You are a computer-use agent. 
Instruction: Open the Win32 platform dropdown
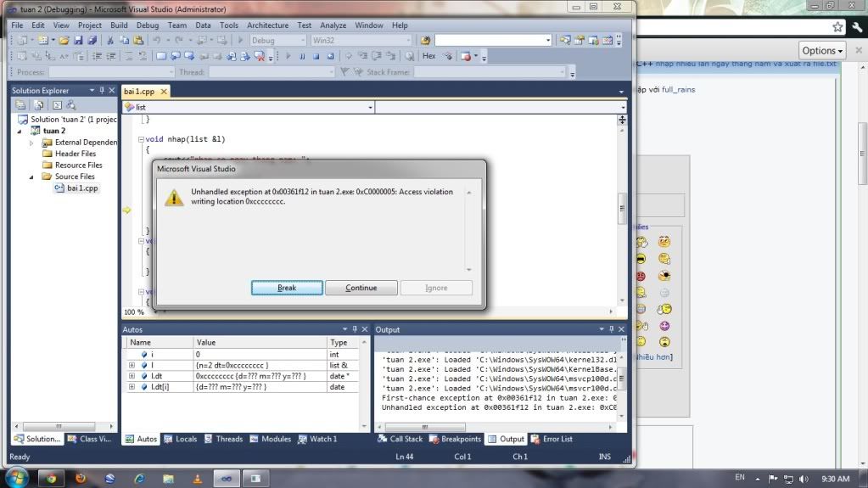[x=361, y=41]
